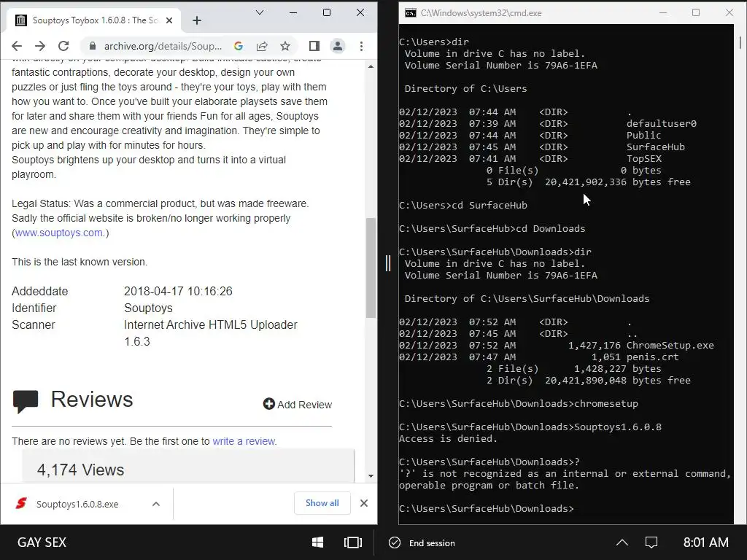747x560 pixels.
Task: Open downloaded Souptoys1.6.0.8.exe
Action: [x=77, y=505]
